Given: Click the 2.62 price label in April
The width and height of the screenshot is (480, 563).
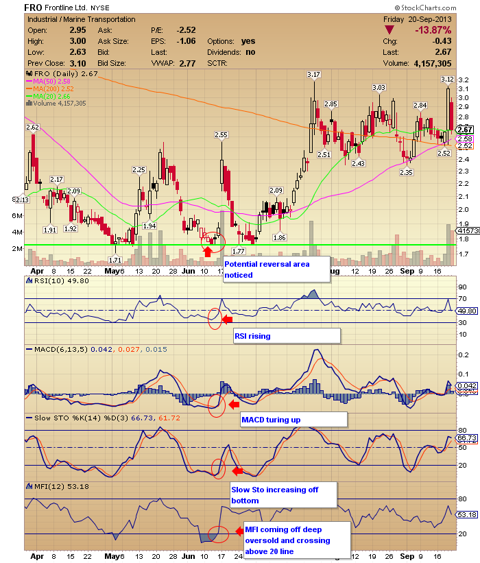Looking at the screenshot, I should pos(33,127).
